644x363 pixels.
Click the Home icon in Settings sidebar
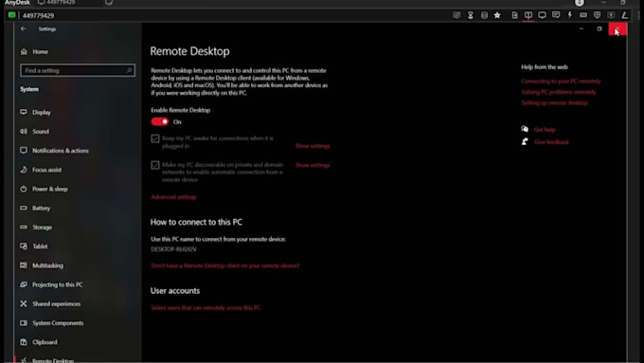tap(24, 51)
